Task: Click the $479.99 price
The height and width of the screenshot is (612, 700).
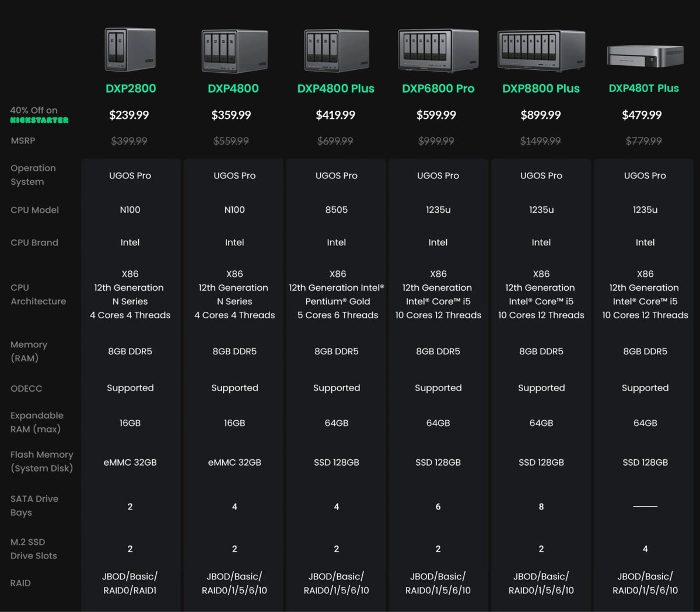Action: pos(642,115)
